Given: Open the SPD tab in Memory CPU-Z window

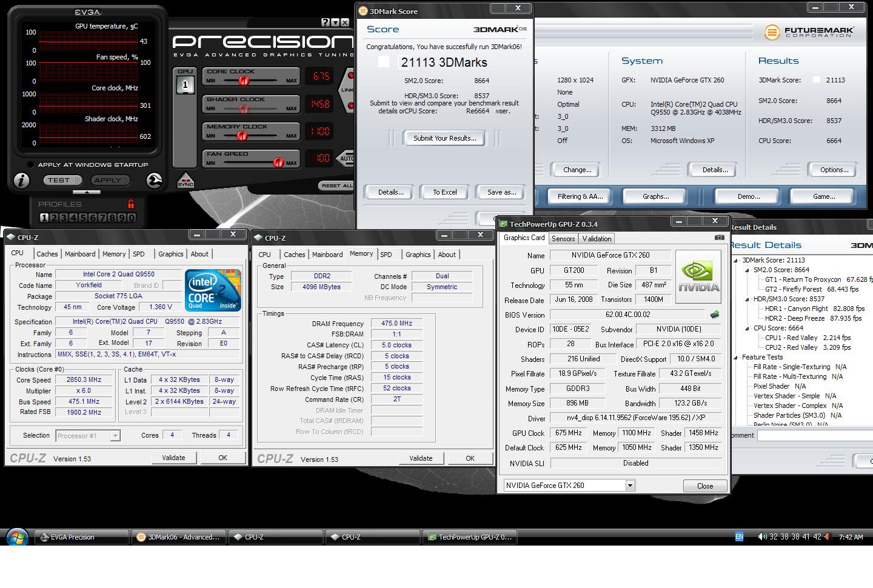Looking at the screenshot, I should 386,255.
